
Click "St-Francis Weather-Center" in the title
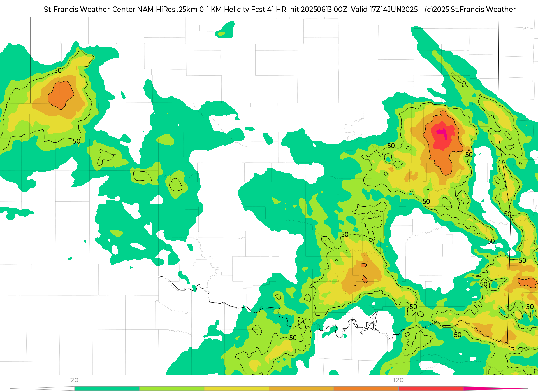[x=89, y=10]
